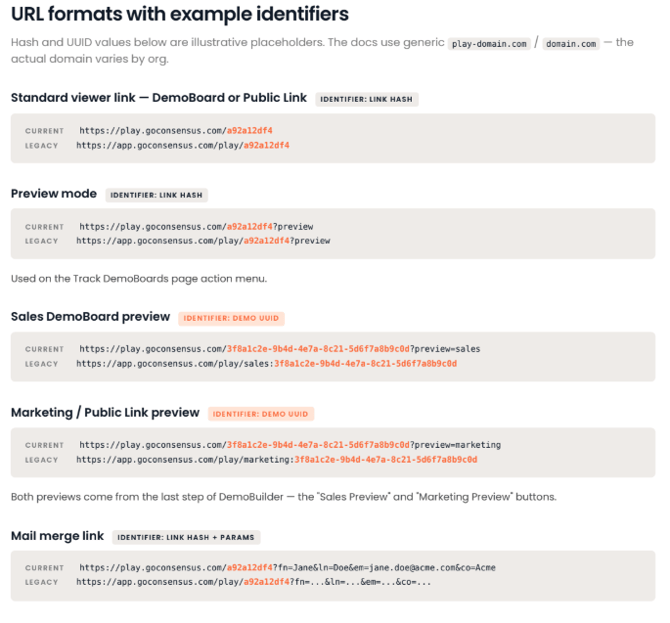The height and width of the screenshot is (623, 670).
Task: Click the current mail merge URL with Jane Doe
Action: click(287, 567)
